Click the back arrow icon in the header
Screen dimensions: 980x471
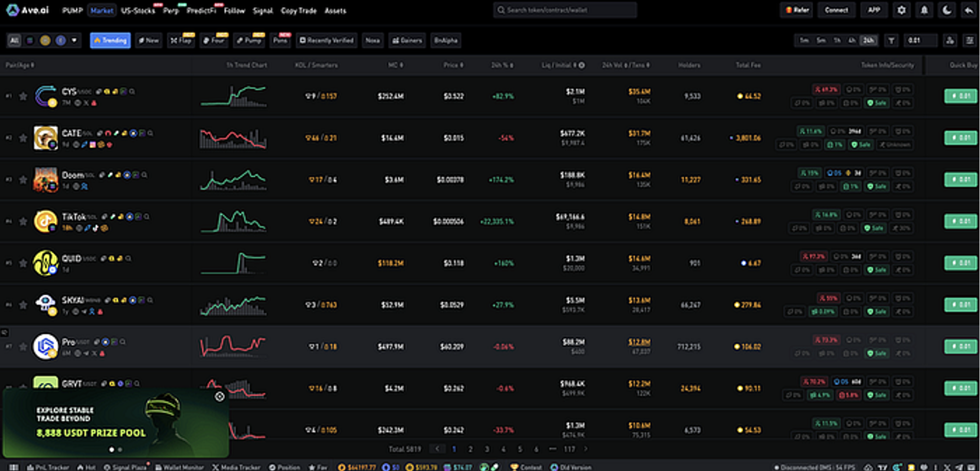click(969, 10)
